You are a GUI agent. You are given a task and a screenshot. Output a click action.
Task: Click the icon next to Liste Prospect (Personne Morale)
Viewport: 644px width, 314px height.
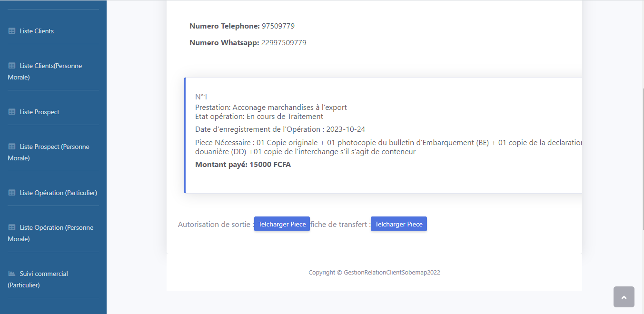12,147
